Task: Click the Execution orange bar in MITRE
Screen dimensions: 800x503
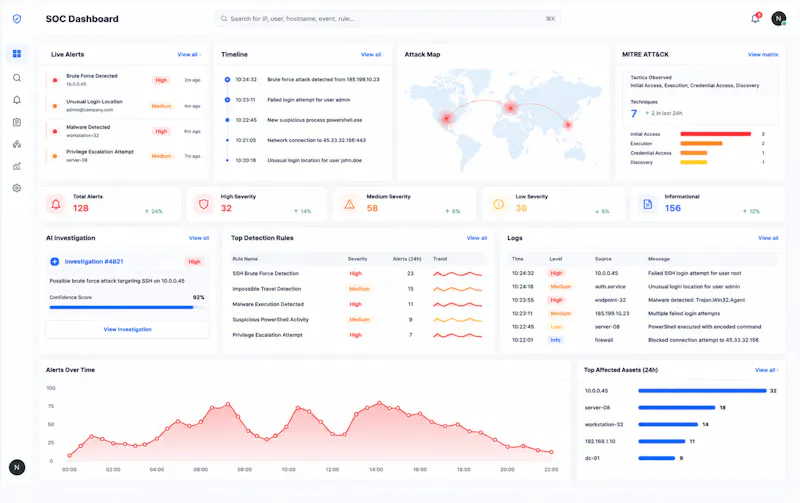Action: click(x=701, y=144)
